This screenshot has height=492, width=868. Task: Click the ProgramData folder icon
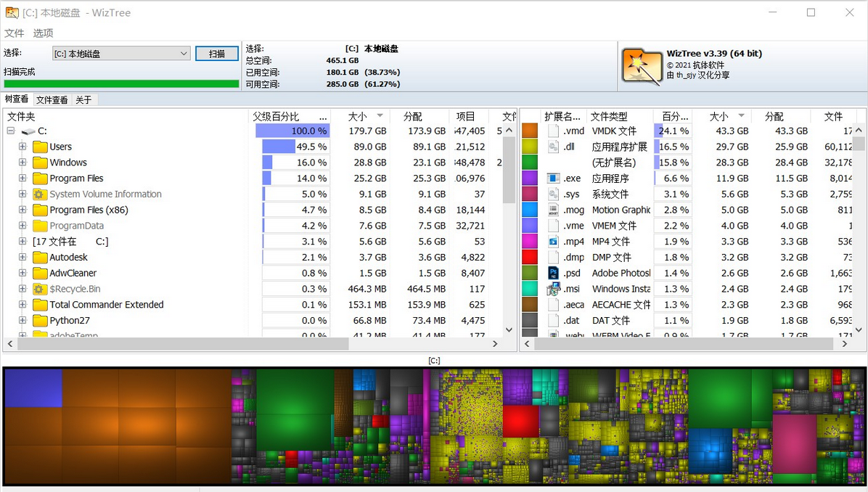pyautogui.click(x=40, y=226)
